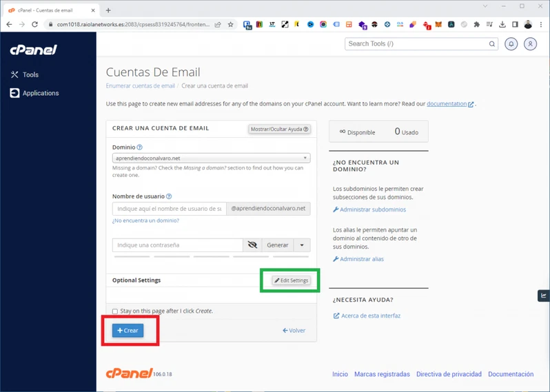Click the cPanel logo in the sidebar
550x392 pixels.
click(x=33, y=50)
